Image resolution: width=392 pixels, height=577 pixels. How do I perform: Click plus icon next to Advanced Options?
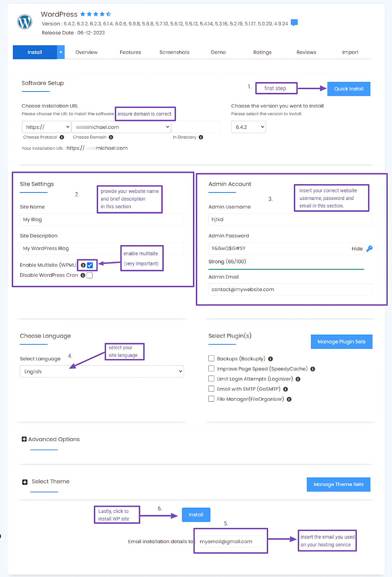tap(24, 439)
